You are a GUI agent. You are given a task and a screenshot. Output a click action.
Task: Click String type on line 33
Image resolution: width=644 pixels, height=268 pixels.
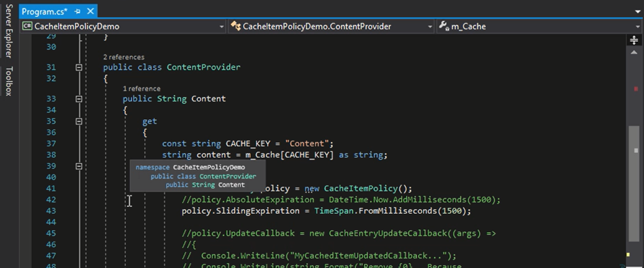[x=172, y=99]
